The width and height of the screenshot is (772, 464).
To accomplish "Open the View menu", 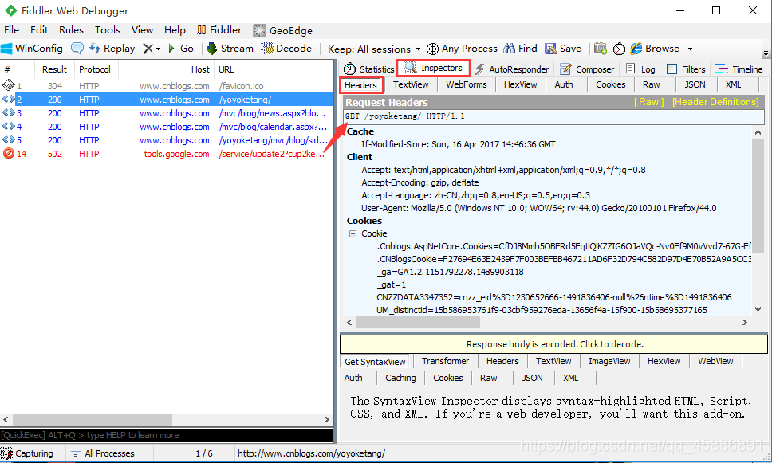I will click(142, 30).
